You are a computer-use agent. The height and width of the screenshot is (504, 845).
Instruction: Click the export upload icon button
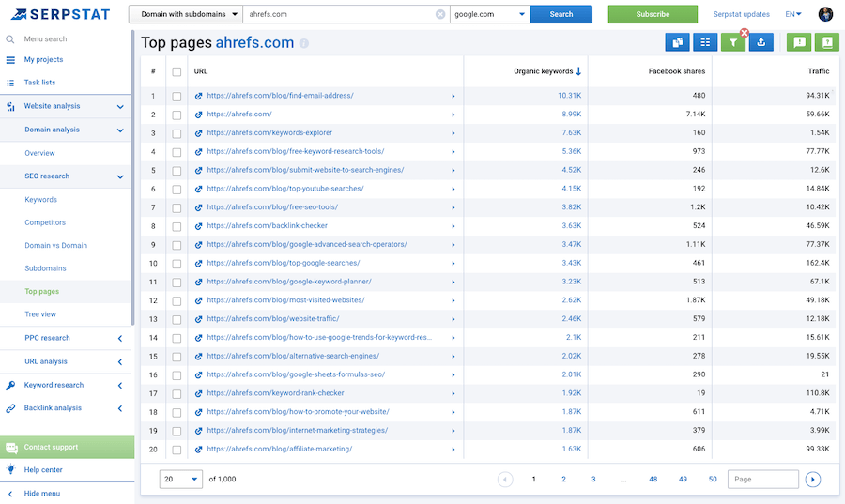(760, 42)
